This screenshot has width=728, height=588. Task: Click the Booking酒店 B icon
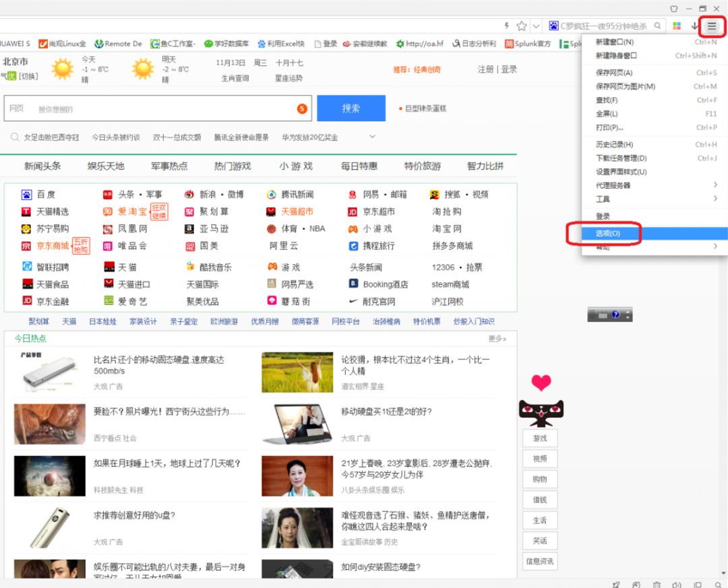[353, 284]
